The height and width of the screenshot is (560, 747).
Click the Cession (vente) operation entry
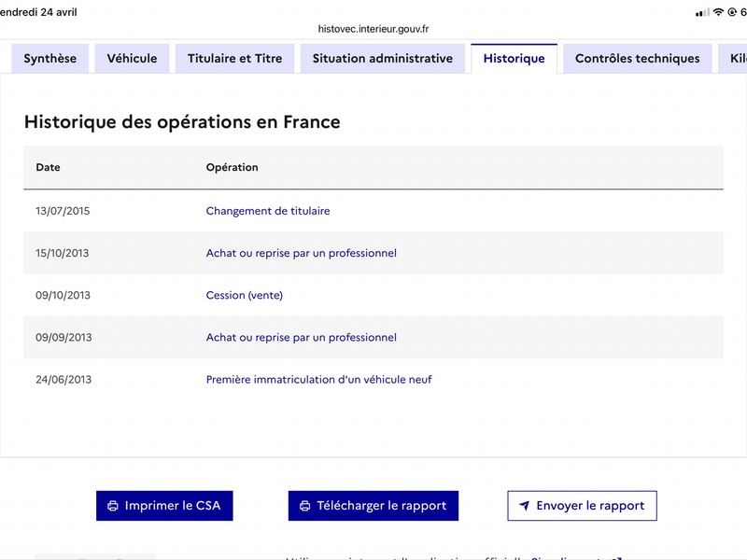pos(245,295)
